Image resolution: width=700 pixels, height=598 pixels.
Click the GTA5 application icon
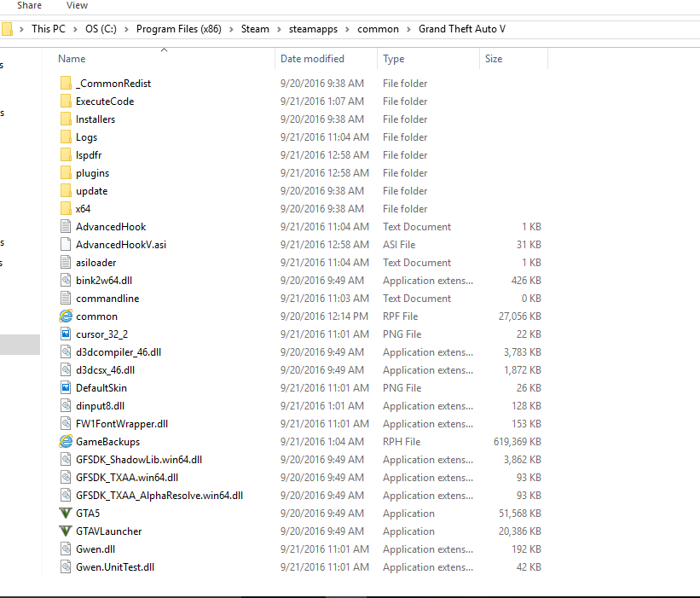(x=66, y=514)
